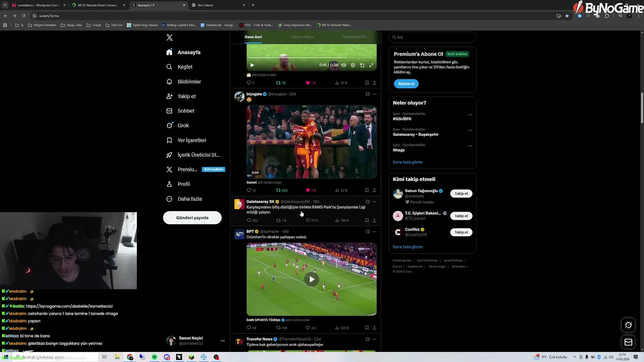Like the Galatasaray SK post
This screenshot has width=644, height=362.
311,220
